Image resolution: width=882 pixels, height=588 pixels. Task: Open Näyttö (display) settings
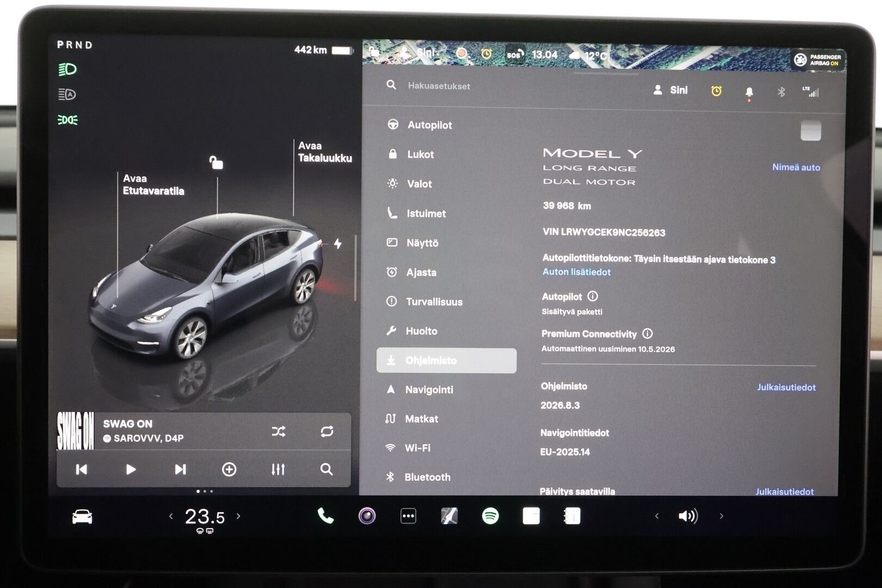413,243
